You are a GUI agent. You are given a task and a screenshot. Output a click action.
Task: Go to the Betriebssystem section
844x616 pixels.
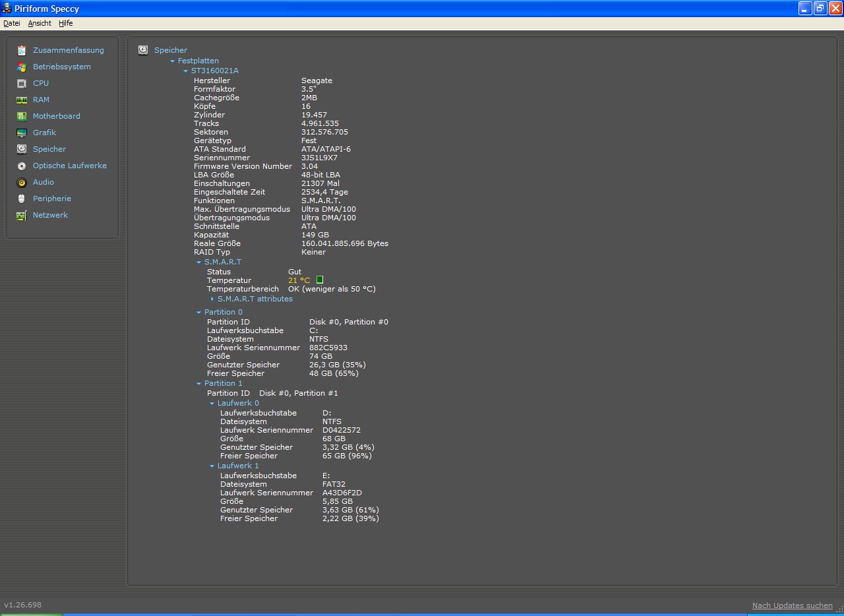click(x=62, y=67)
